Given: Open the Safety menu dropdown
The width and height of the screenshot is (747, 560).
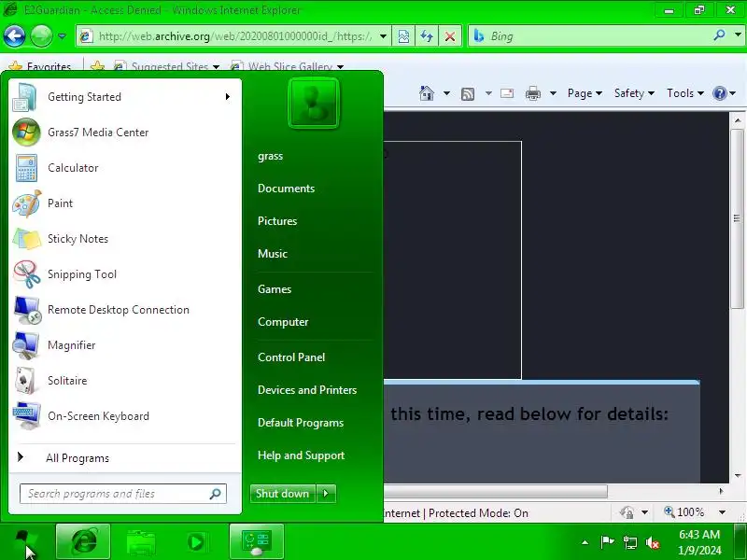Looking at the screenshot, I should click(x=634, y=93).
